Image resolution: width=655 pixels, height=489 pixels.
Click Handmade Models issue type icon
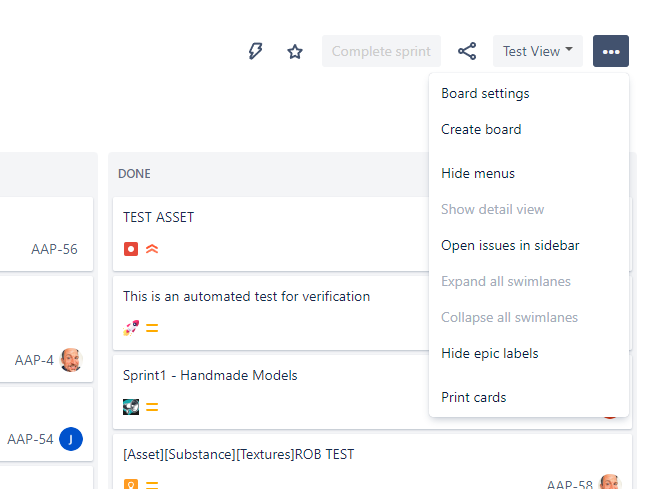131,407
